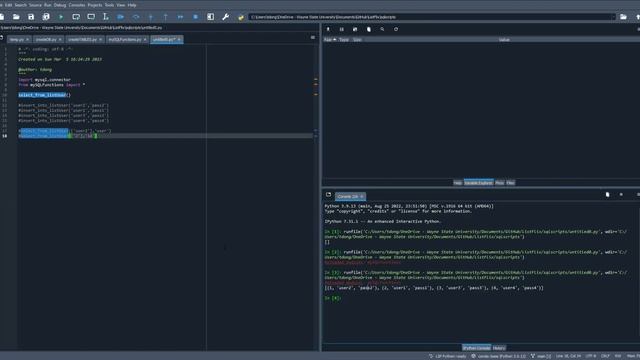Browse console tabs icon

(x=329, y=195)
